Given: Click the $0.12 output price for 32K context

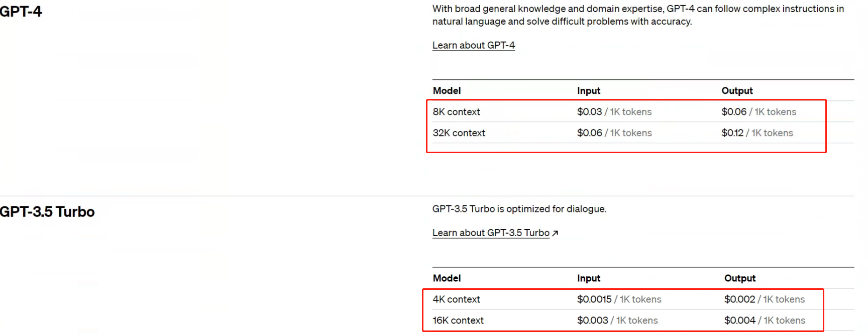Looking at the screenshot, I should pos(732,133).
